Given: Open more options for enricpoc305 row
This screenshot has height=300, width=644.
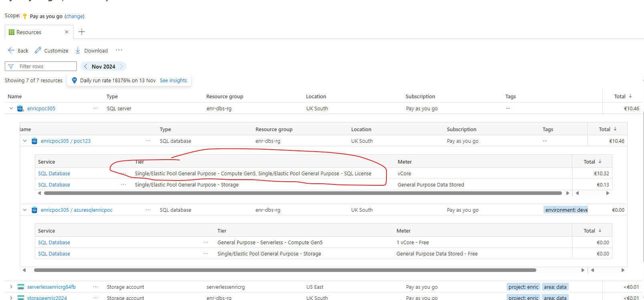Looking at the screenshot, I should (x=95, y=108).
